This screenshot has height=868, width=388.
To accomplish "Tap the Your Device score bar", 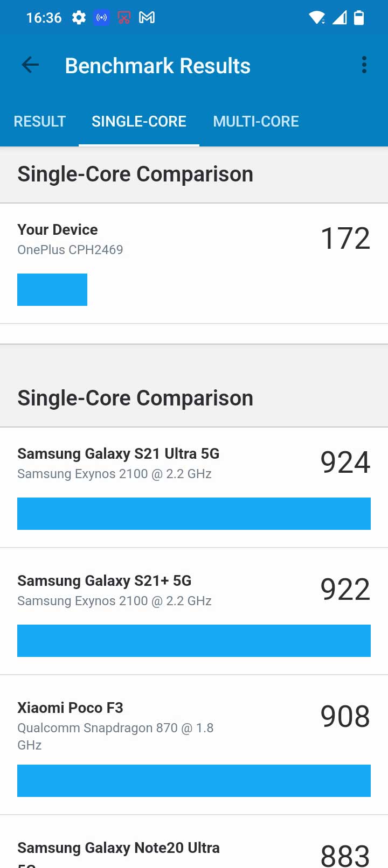I will 52,290.
